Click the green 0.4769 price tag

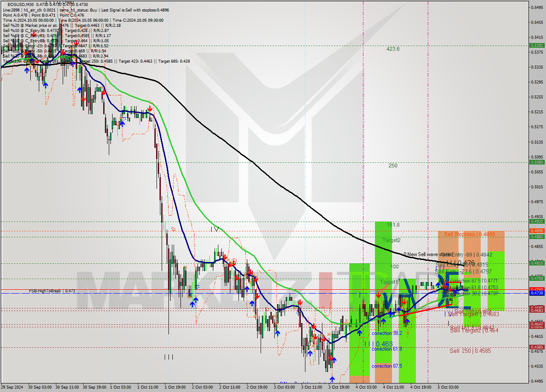click(537, 278)
